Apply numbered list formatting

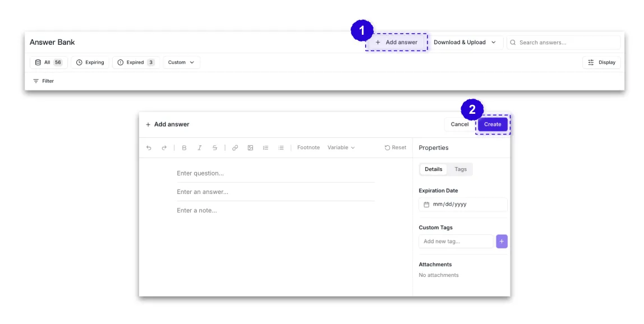click(x=266, y=148)
